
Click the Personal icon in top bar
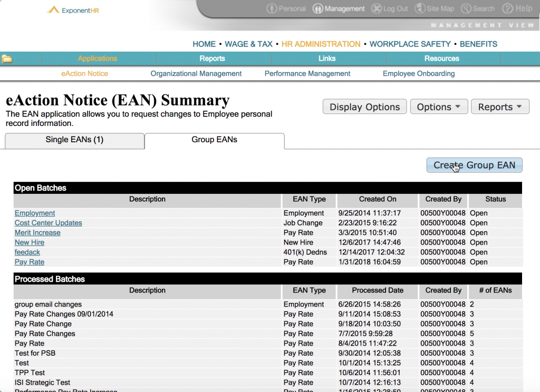(x=272, y=9)
